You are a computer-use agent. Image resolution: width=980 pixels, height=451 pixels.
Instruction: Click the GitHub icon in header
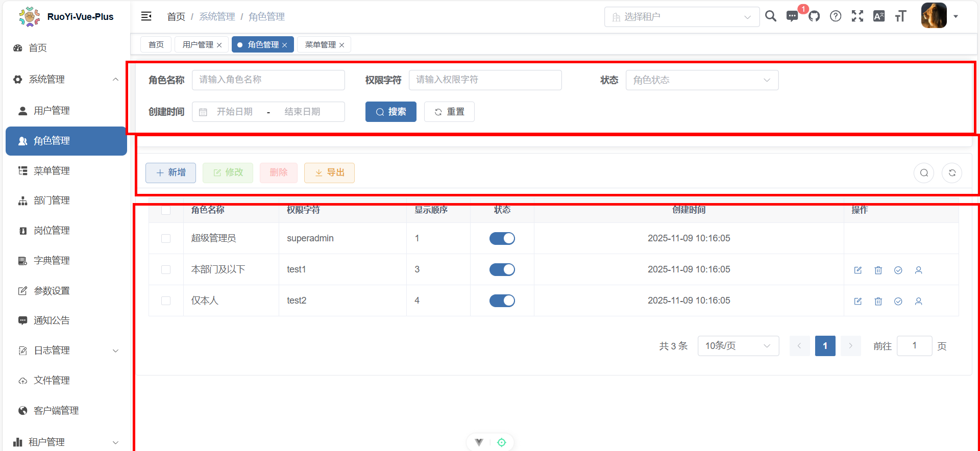814,16
